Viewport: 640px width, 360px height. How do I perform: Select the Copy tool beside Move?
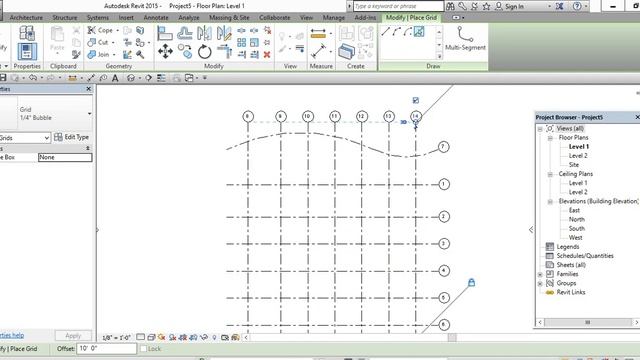pos(185,52)
